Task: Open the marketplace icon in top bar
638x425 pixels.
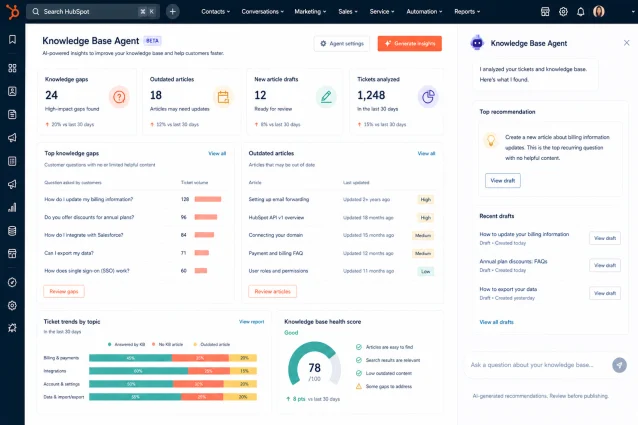Action: coord(545,12)
